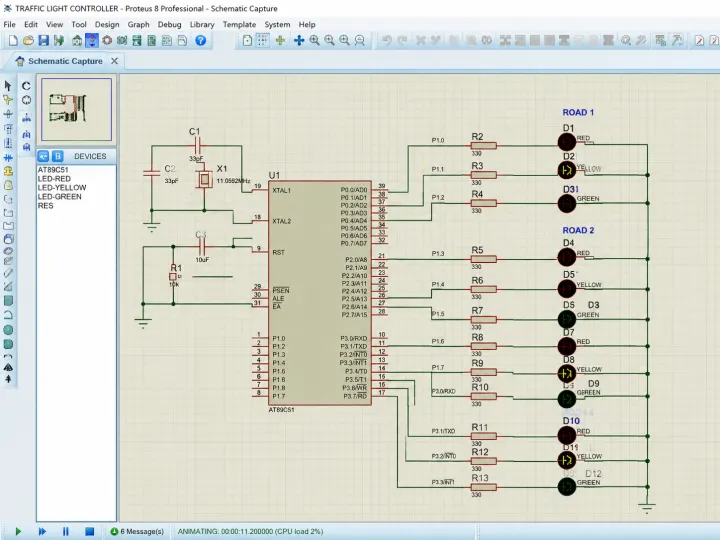Create a new project with the blank page icon
This screenshot has height=540, width=720.
(13, 40)
